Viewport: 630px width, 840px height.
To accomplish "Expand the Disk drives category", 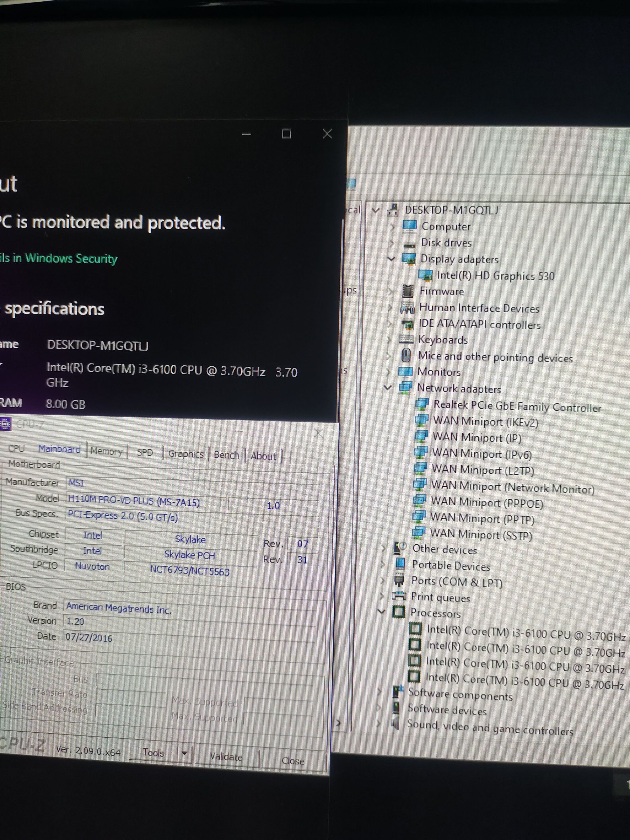I will 392,243.
